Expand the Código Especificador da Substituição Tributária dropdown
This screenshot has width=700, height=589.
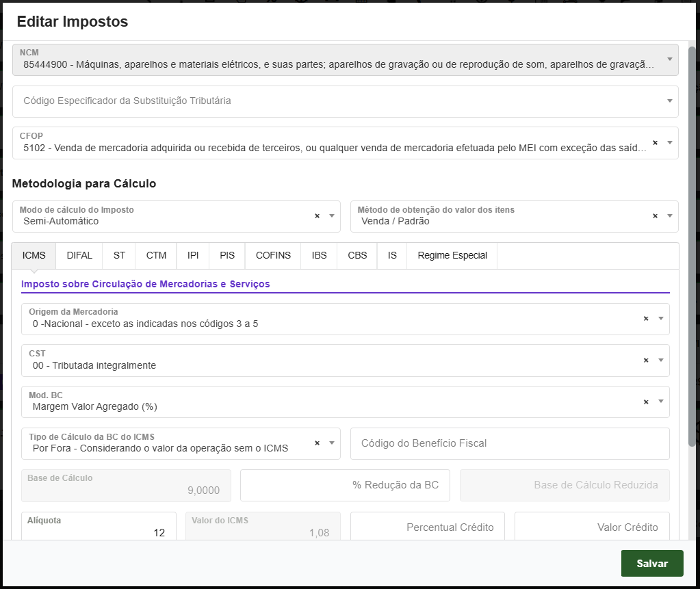[x=669, y=101]
